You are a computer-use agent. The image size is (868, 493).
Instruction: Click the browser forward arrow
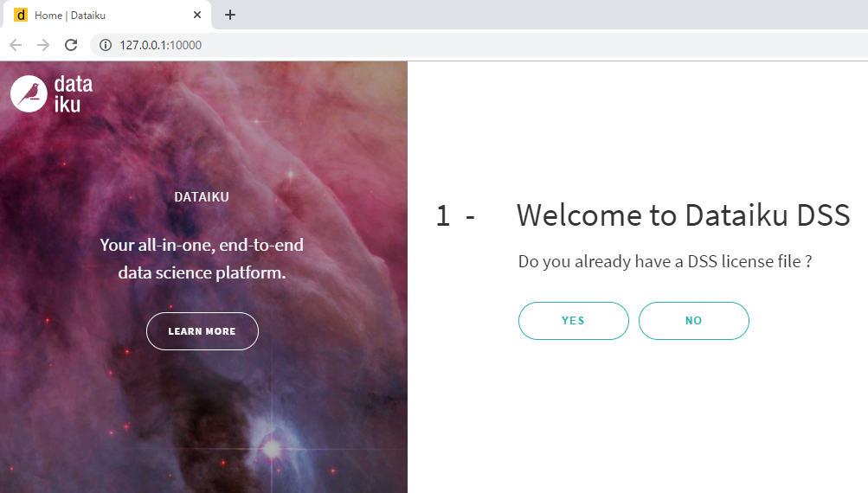(43, 45)
